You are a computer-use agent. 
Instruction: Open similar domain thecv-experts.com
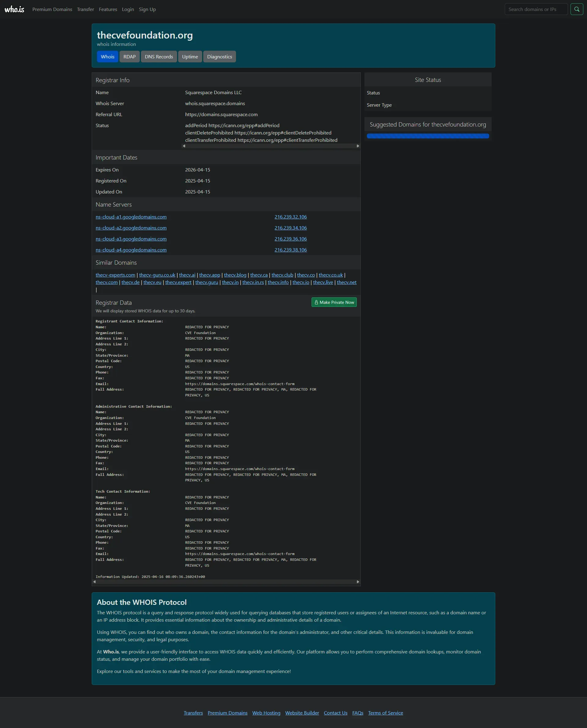pyautogui.click(x=115, y=275)
